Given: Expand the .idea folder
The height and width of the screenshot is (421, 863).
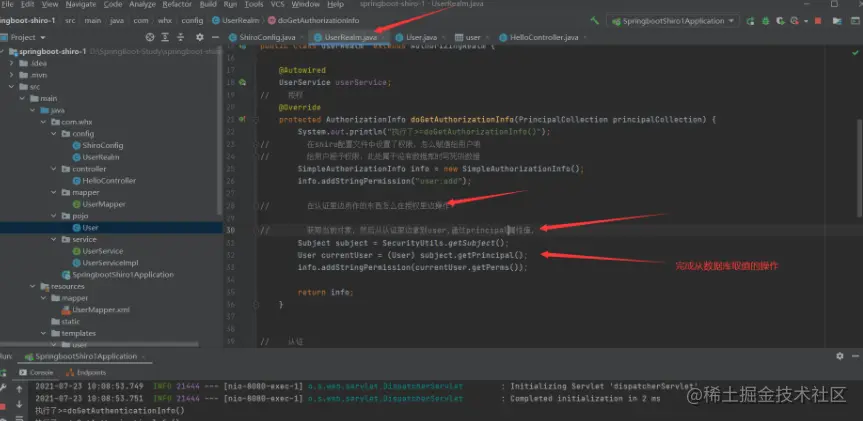Looking at the screenshot, I should click(12, 63).
